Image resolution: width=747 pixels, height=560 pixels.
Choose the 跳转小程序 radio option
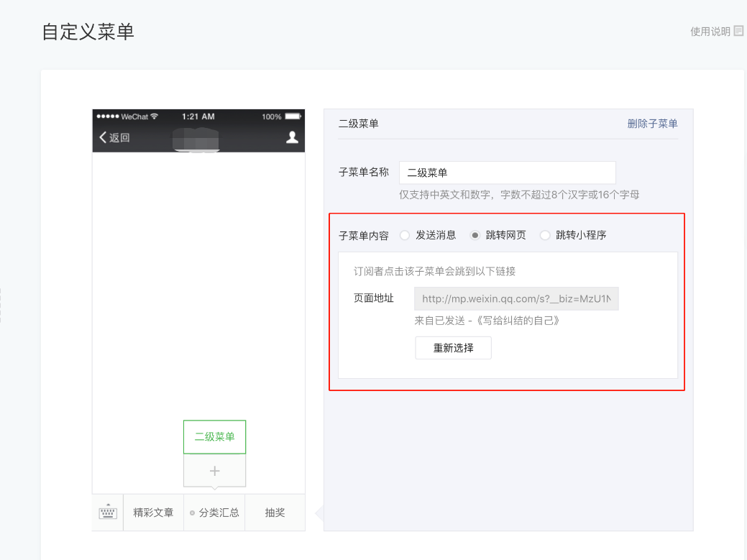pyautogui.click(x=545, y=235)
